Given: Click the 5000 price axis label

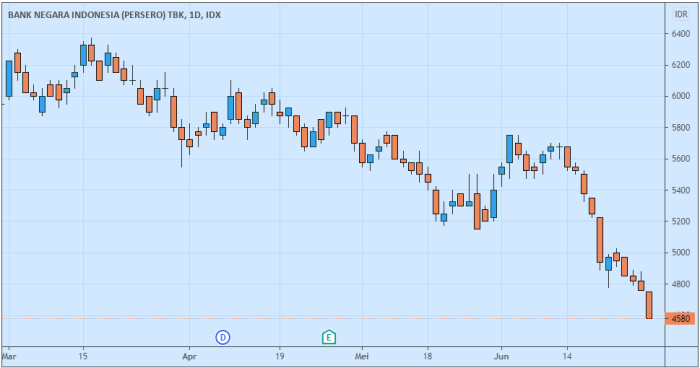Looking at the screenshot, I should tap(680, 253).
